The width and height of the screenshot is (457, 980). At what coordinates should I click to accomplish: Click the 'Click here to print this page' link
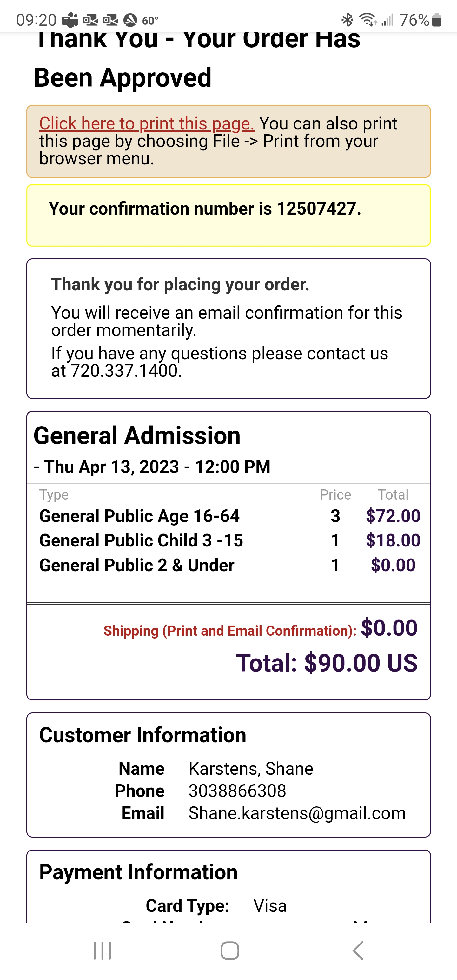(147, 124)
